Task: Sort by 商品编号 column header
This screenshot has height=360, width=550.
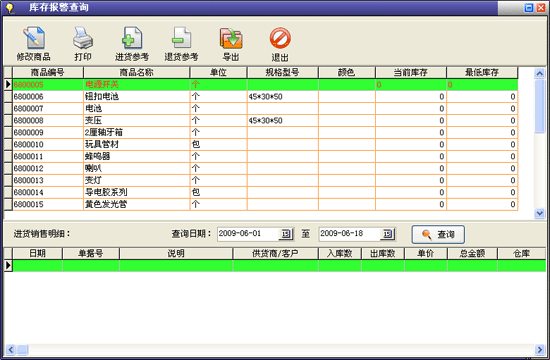Action: [48, 73]
